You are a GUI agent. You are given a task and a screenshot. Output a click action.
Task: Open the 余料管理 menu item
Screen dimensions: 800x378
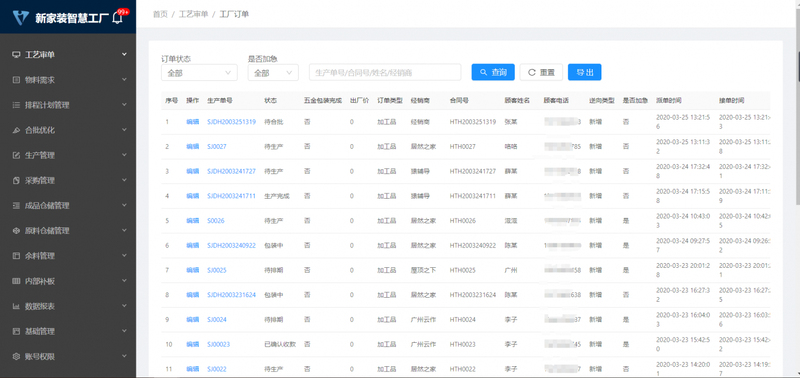coord(68,256)
